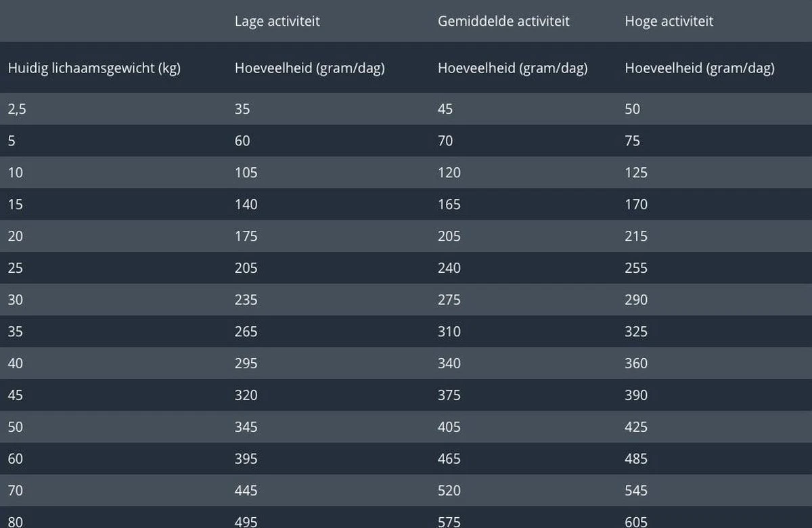Click the high-activity value 545 for 70 kg
Image resolution: width=812 pixels, height=528 pixels.
point(636,491)
